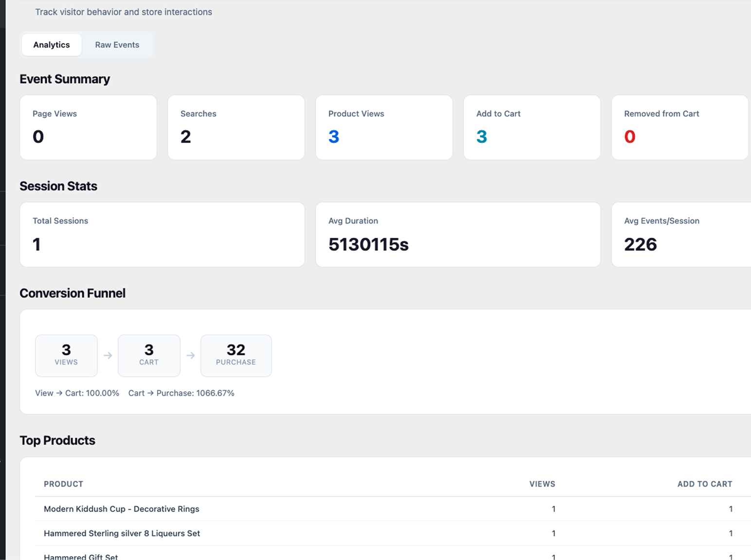Click the arrow between Cart and Purchase
The width and height of the screenshot is (751, 560).
[190, 355]
